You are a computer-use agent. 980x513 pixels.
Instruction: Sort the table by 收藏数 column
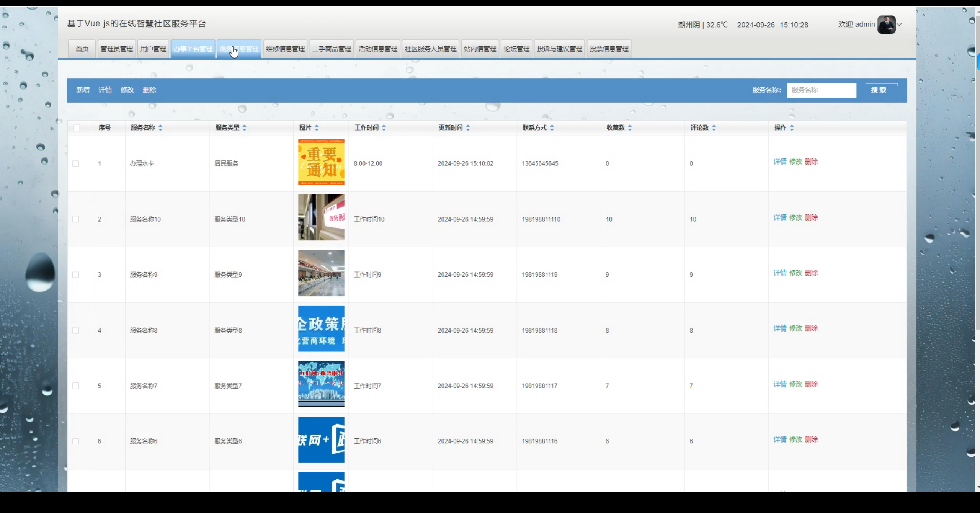[630, 127]
